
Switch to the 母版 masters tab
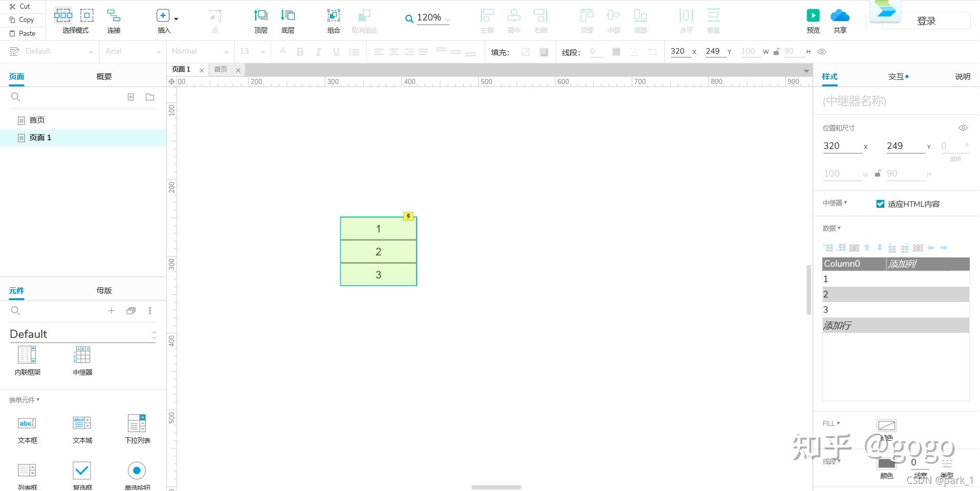(x=104, y=290)
